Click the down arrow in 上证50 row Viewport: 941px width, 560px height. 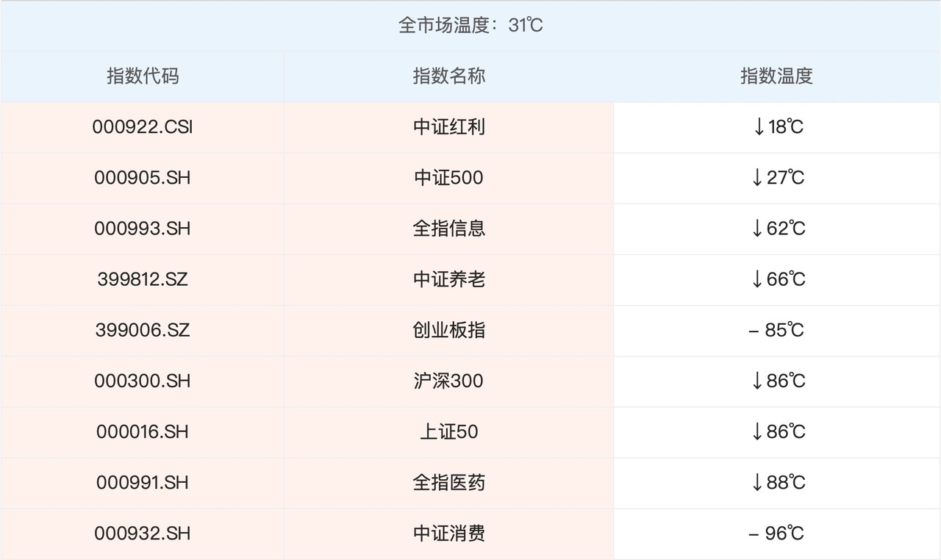757,431
